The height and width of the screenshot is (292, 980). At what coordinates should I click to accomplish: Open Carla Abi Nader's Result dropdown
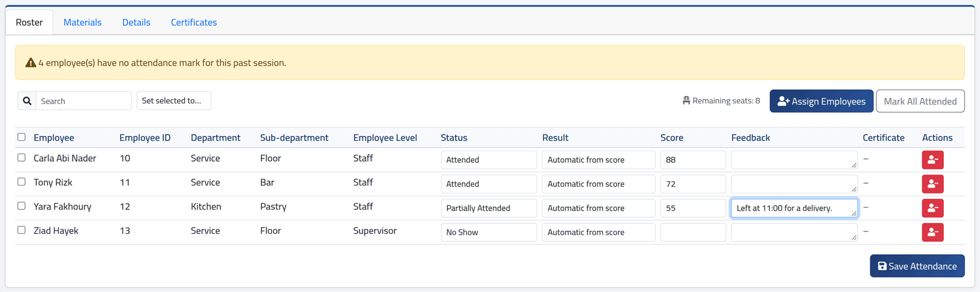pyautogui.click(x=598, y=160)
